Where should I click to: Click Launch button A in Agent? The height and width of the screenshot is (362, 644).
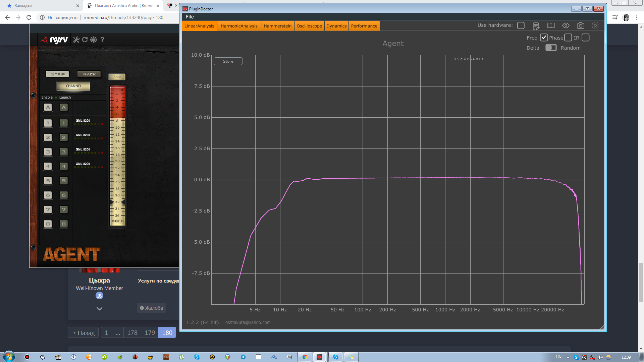tap(64, 107)
